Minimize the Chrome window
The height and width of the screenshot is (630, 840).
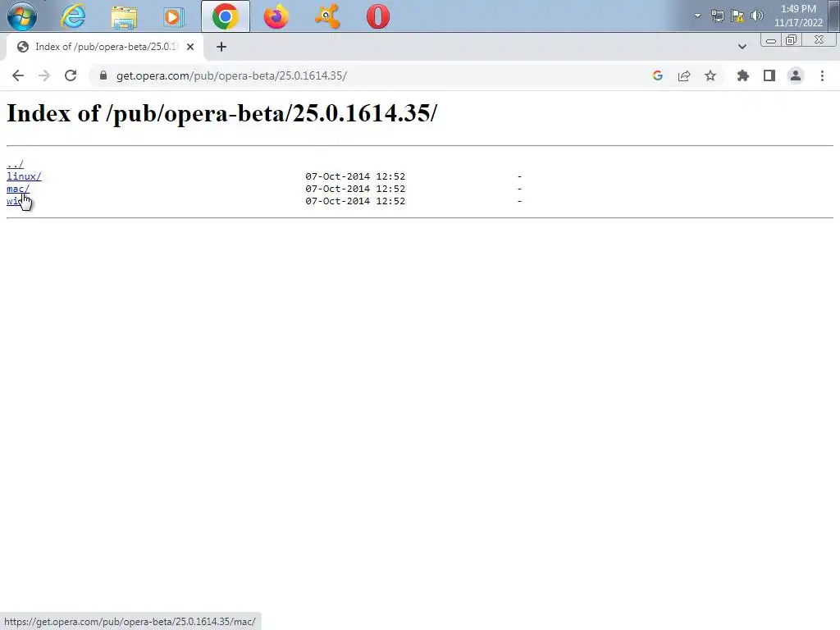(x=771, y=40)
